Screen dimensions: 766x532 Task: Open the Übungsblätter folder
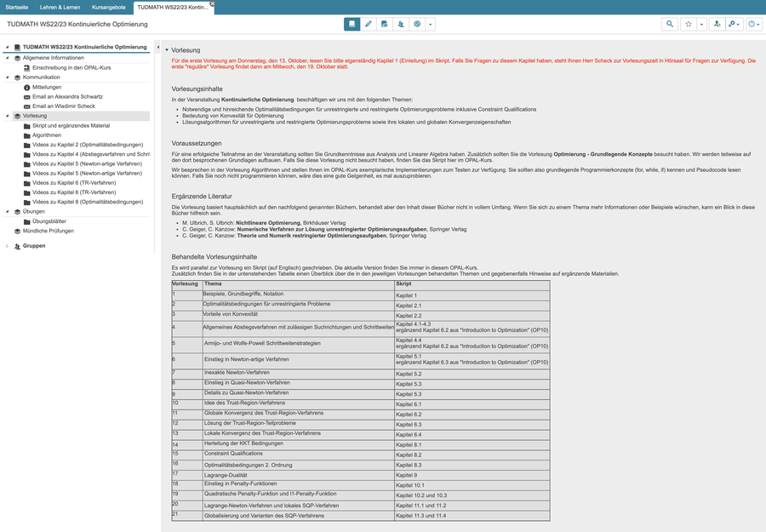pos(49,221)
